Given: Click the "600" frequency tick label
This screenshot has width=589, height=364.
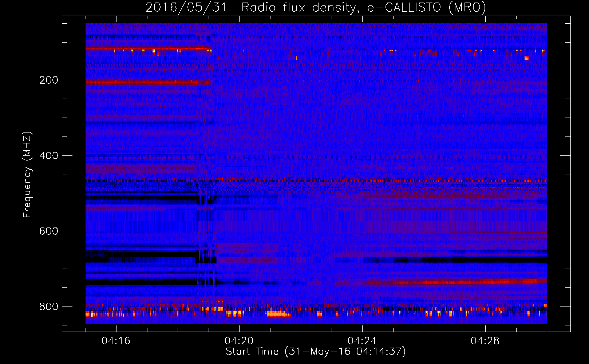Looking at the screenshot, I should [x=49, y=232].
